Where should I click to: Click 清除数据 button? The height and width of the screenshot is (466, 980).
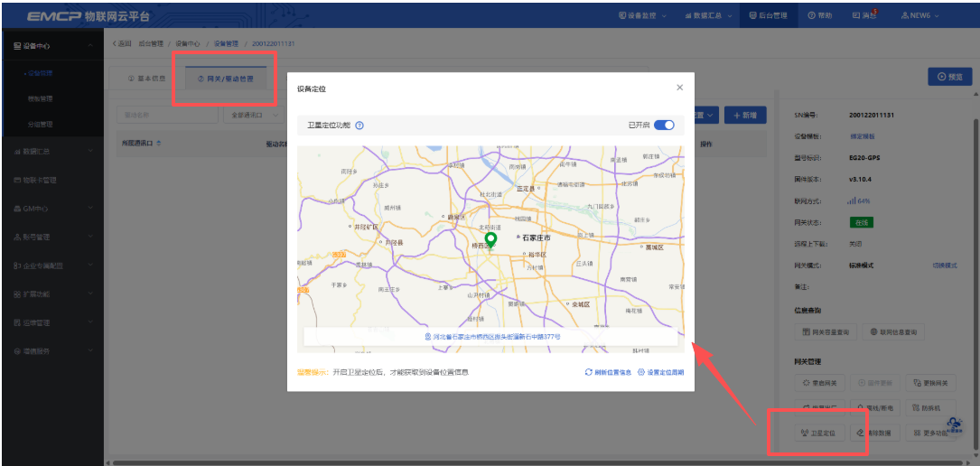875,433
